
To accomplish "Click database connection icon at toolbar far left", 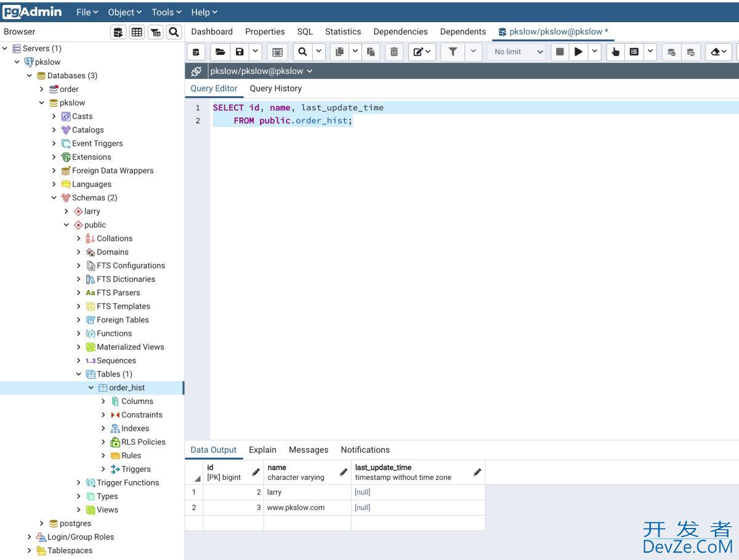I will click(196, 52).
